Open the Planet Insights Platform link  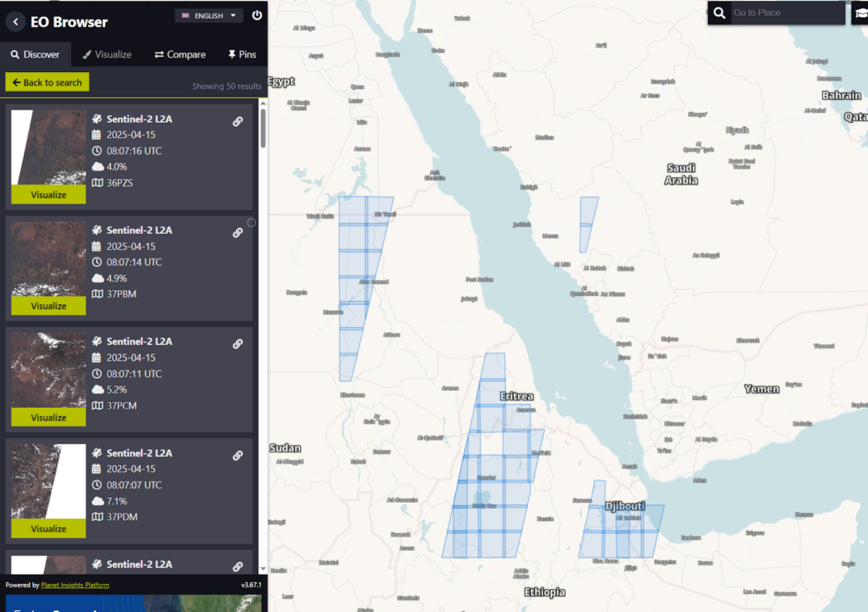75,585
